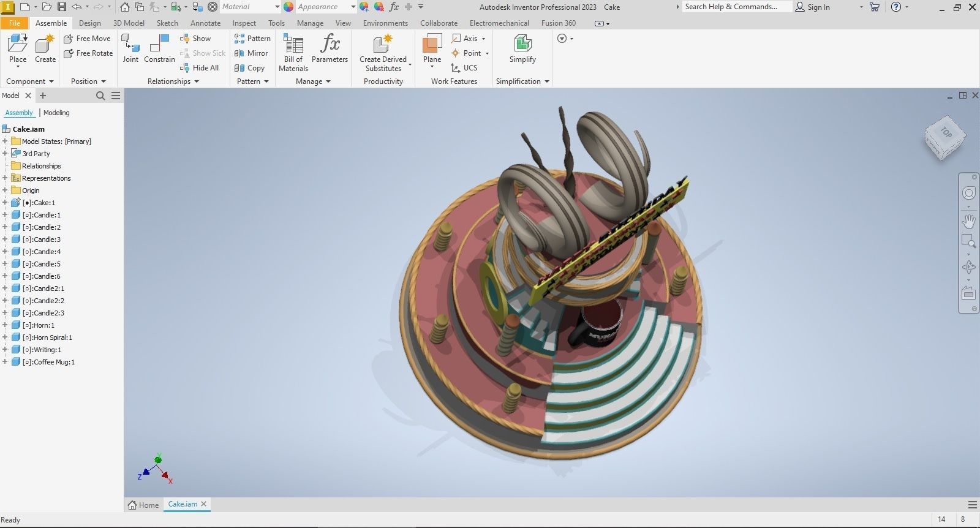
Task: Switch to the Design ribbon tab
Action: click(90, 23)
